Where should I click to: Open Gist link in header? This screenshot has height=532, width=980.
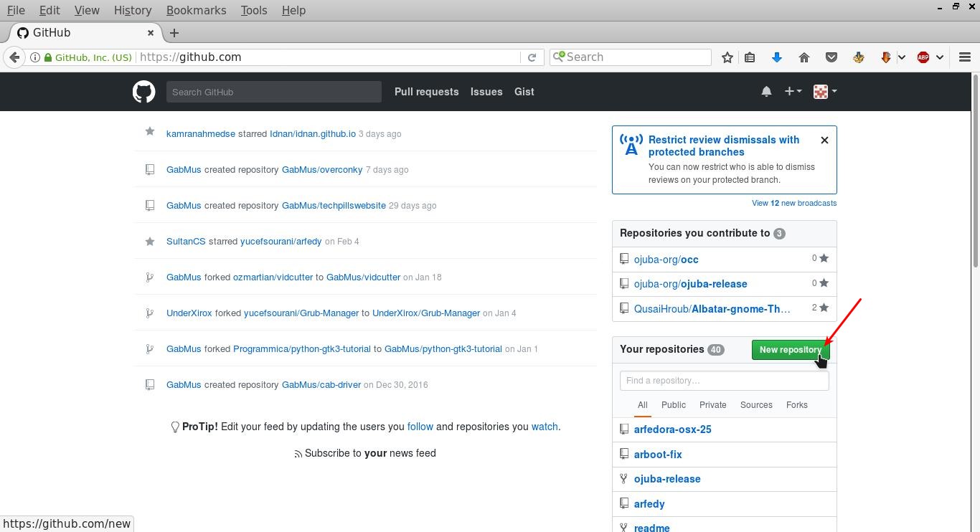[524, 92]
